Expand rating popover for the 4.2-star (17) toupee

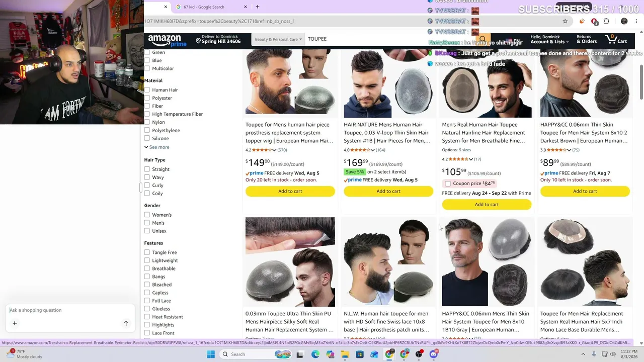point(471,159)
